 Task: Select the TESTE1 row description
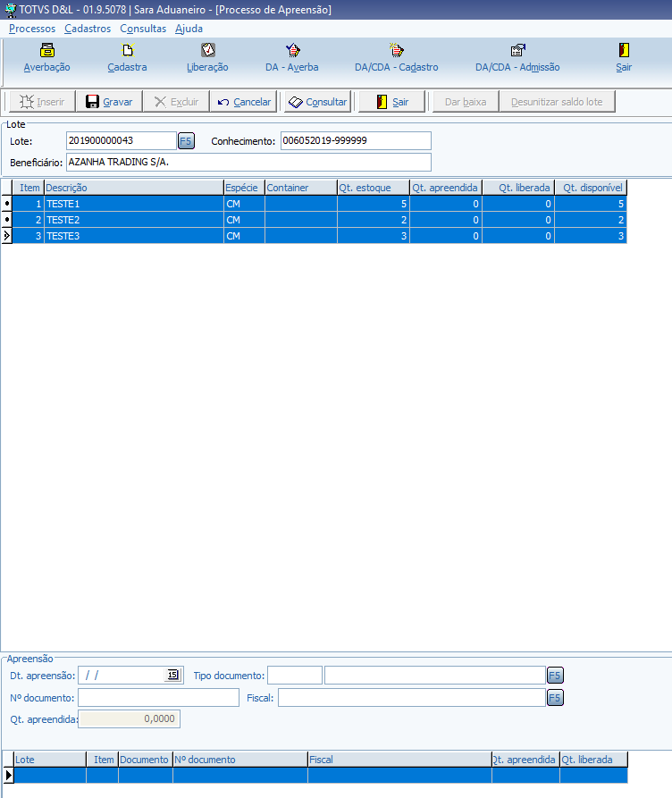pos(134,204)
